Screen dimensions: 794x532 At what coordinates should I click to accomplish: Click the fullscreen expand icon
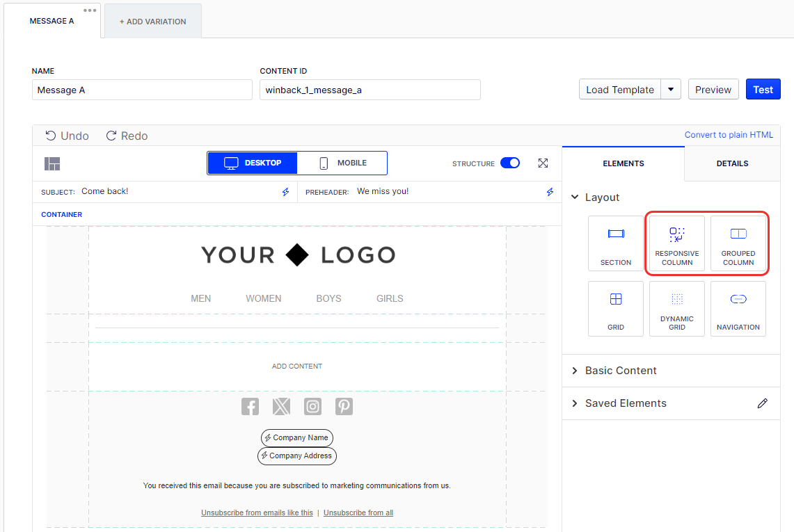543,163
